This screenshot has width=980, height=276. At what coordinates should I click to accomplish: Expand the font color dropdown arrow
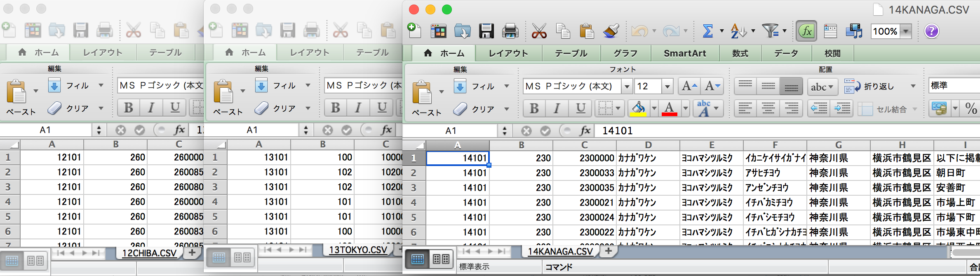tap(685, 109)
